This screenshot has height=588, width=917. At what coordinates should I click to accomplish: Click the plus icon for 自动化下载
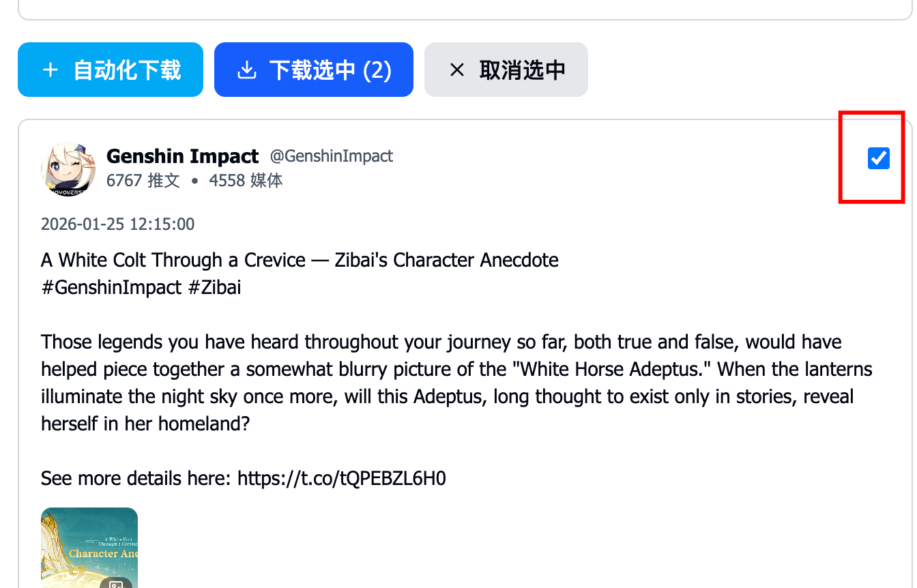coord(50,70)
